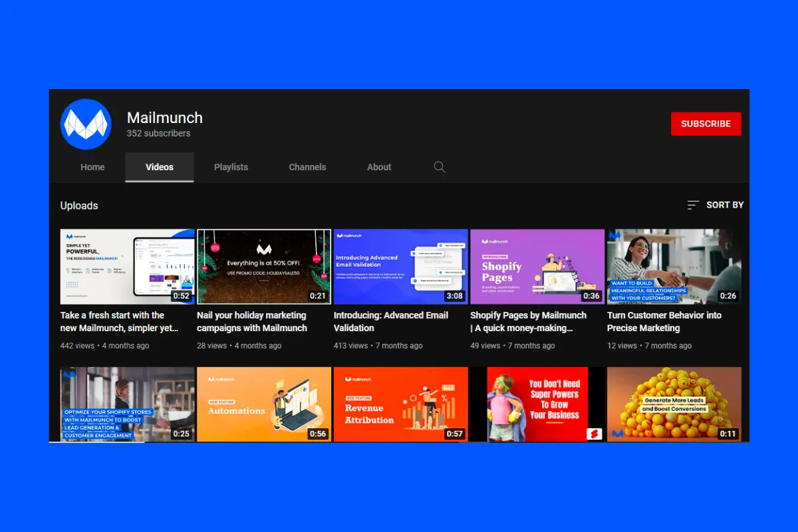Open the SORT BY dropdown
798x532 pixels.
click(716, 205)
